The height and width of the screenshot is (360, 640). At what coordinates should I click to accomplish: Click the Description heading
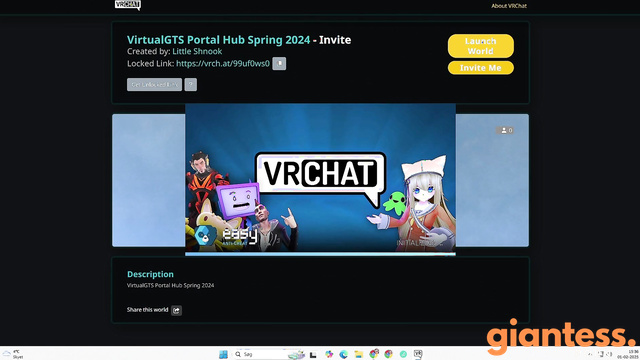pos(150,274)
